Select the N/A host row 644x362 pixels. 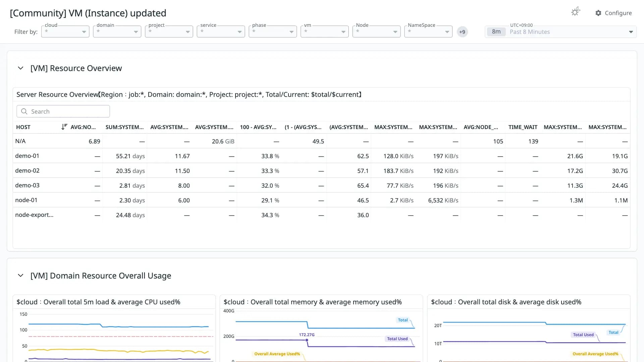[321, 141]
